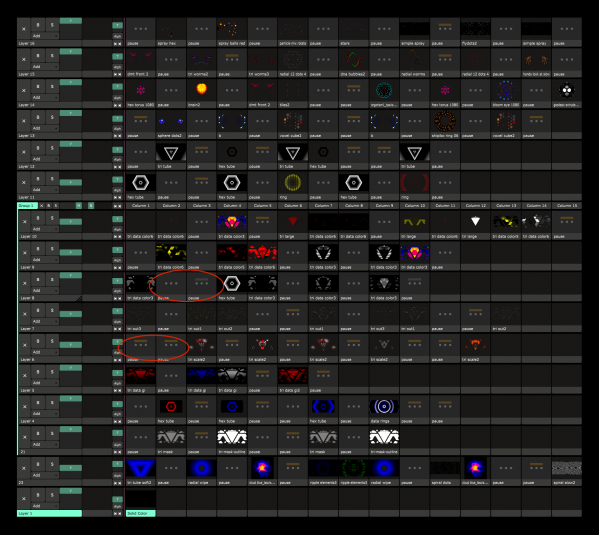Clear Layer 15 with its X button
Viewport: 599px width, 535px height.
click(x=24, y=59)
